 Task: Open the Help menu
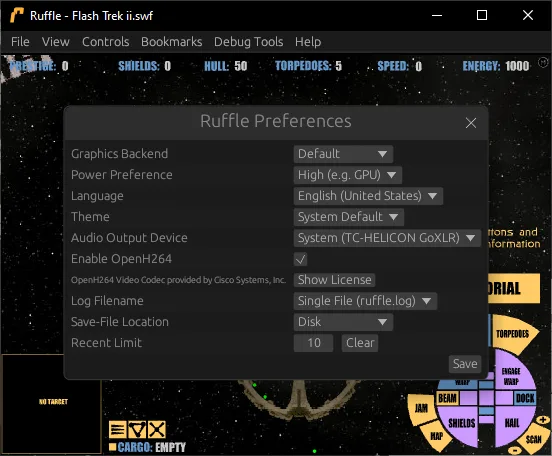tap(308, 42)
